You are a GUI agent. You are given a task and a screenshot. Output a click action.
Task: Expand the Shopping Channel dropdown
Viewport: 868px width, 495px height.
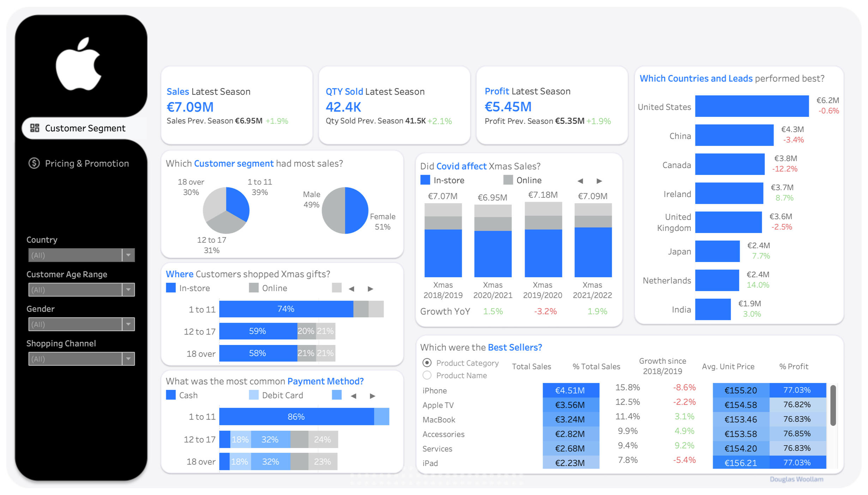point(128,359)
